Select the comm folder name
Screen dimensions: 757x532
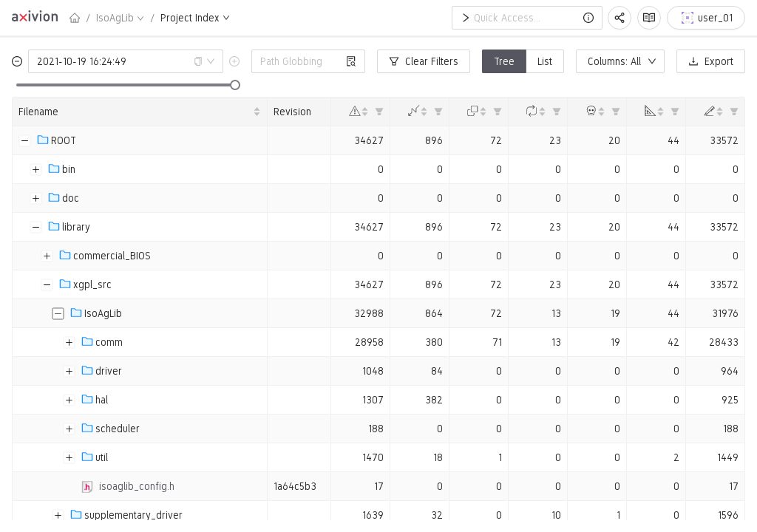pos(109,342)
